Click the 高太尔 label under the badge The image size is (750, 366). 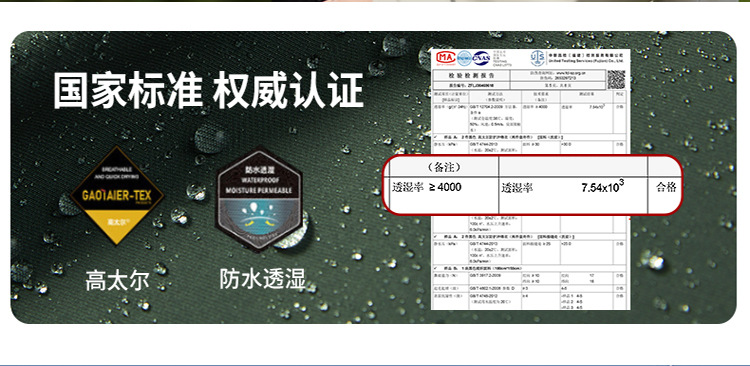[x=118, y=280]
